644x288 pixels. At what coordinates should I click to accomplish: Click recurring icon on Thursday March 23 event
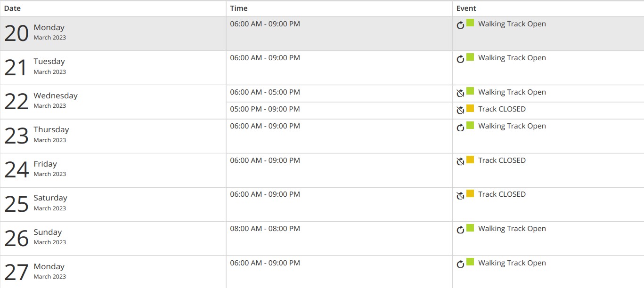pos(460,127)
